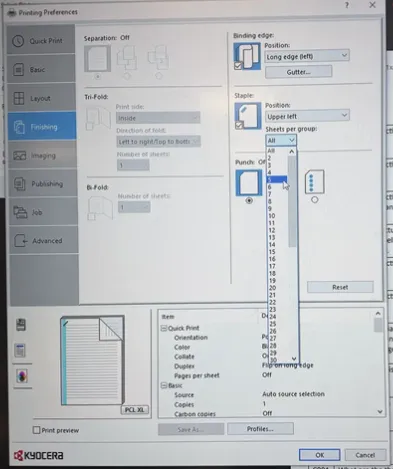Viewport: 393px width, 469px height.
Task: Collapse the Sheets per group combo box
Action: click(281, 140)
